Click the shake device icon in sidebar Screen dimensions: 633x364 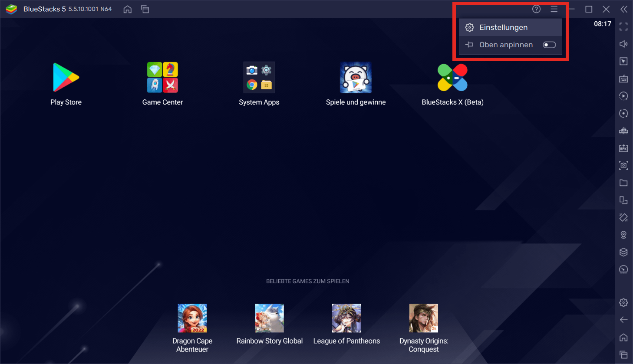pyautogui.click(x=623, y=217)
